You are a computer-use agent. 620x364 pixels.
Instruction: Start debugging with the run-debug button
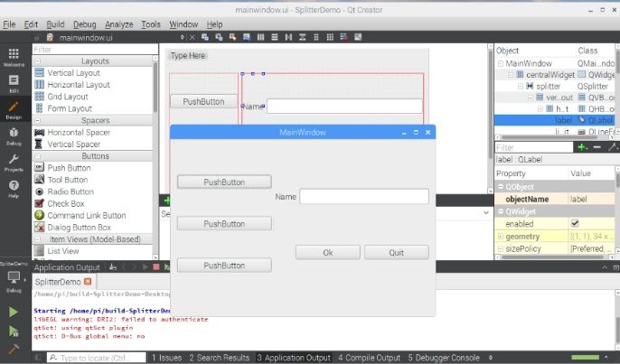tap(14, 331)
